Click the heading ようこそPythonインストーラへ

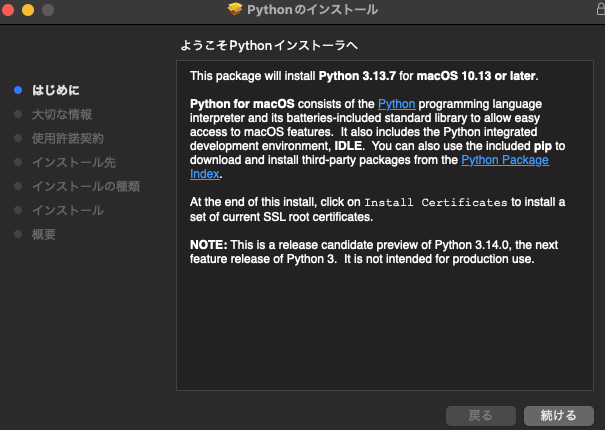pyautogui.click(x=269, y=46)
